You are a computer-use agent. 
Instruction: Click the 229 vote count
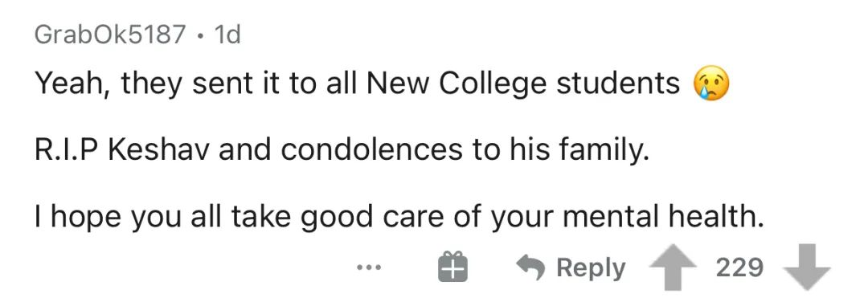coord(739,267)
